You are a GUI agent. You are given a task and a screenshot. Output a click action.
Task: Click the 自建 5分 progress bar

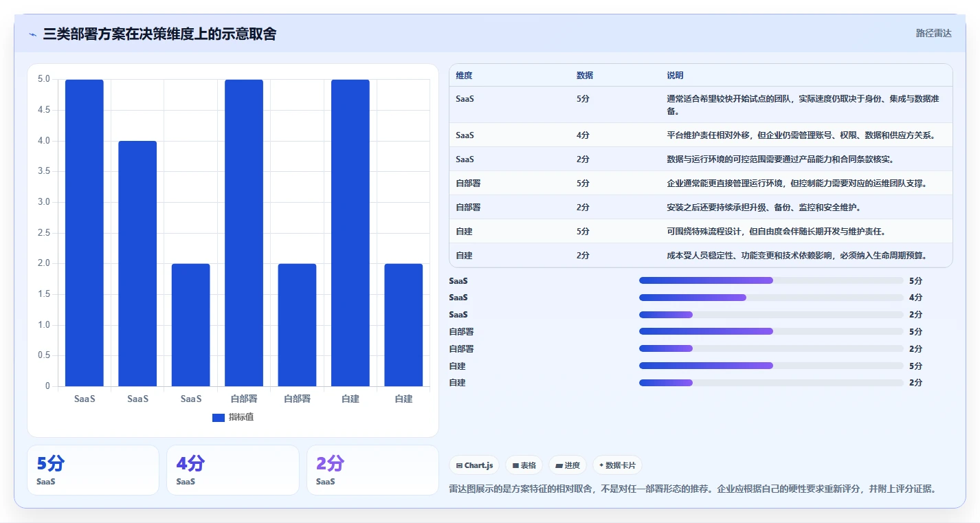click(x=771, y=366)
